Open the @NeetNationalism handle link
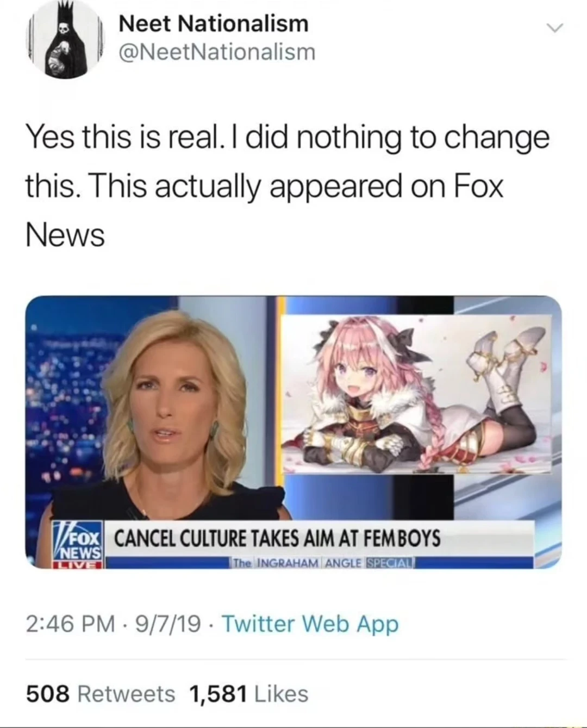Image resolution: width=587 pixels, height=728 pixels. [216, 52]
